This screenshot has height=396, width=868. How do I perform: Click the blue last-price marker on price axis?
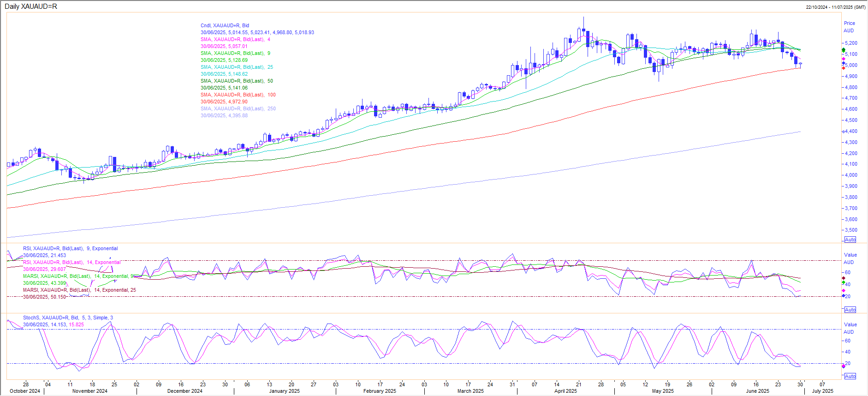click(844, 63)
